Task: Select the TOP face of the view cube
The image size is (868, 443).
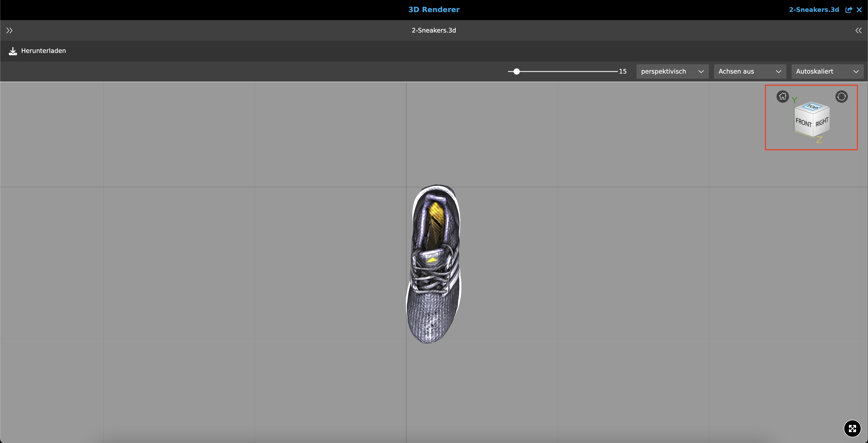Action: [x=812, y=107]
